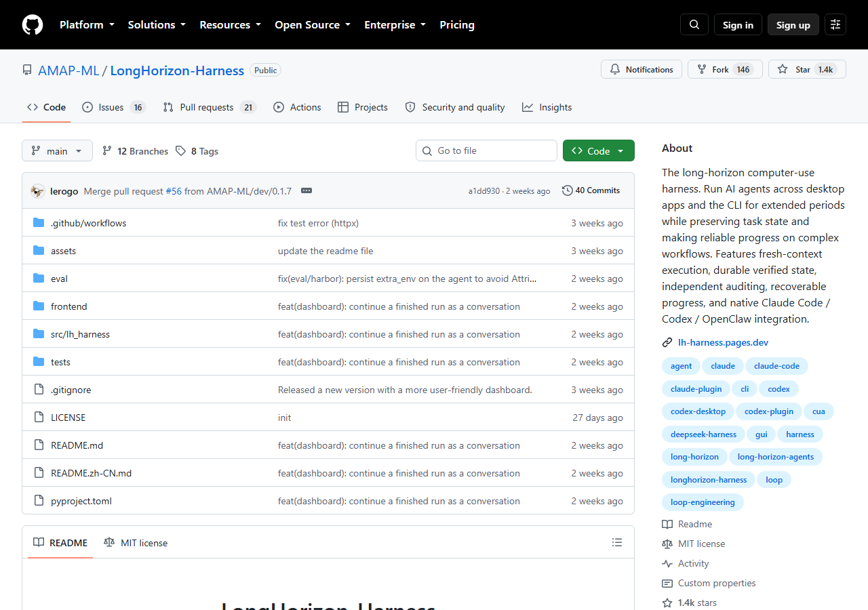The height and width of the screenshot is (610, 868).
Task: Click the link icon beside lh-harness.pages.dev
Action: (x=667, y=342)
